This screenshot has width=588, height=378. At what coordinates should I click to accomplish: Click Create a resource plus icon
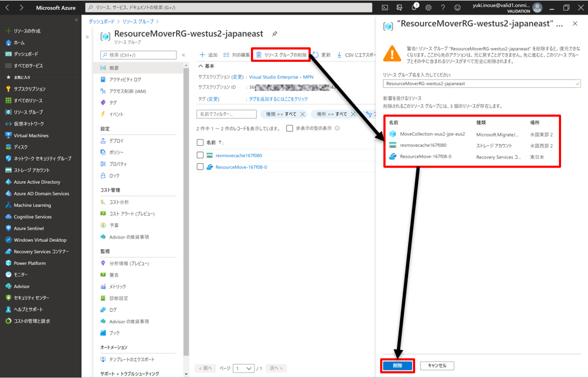coord(8,31)
